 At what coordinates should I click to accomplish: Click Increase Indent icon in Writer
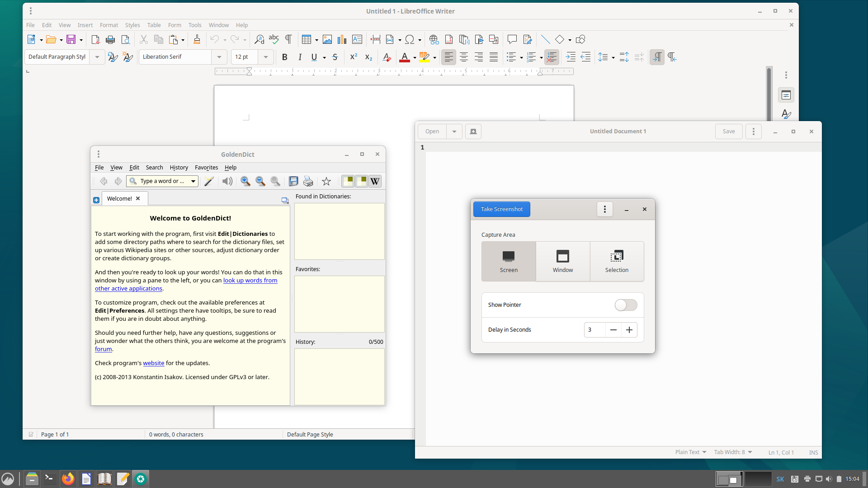pos(571,57)
